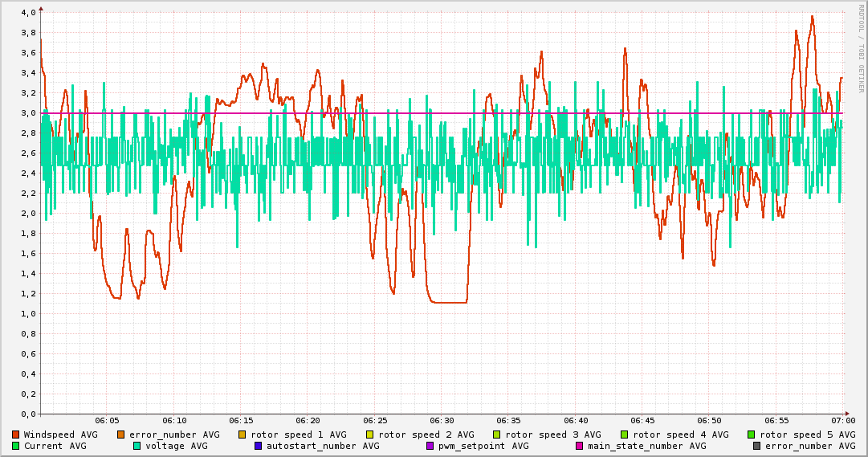Click the magenta main_state_number AVG swatch
The image size is (868, 457).
point(580,446)
